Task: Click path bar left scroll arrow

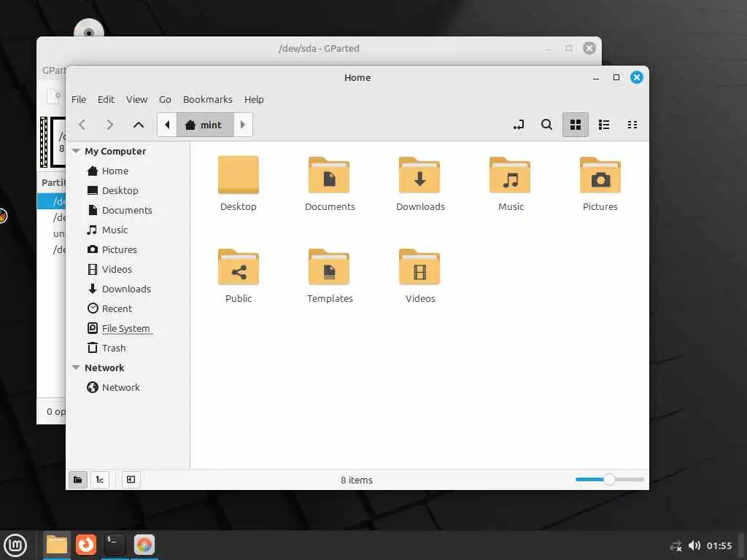Action: (x=167, y=125)
